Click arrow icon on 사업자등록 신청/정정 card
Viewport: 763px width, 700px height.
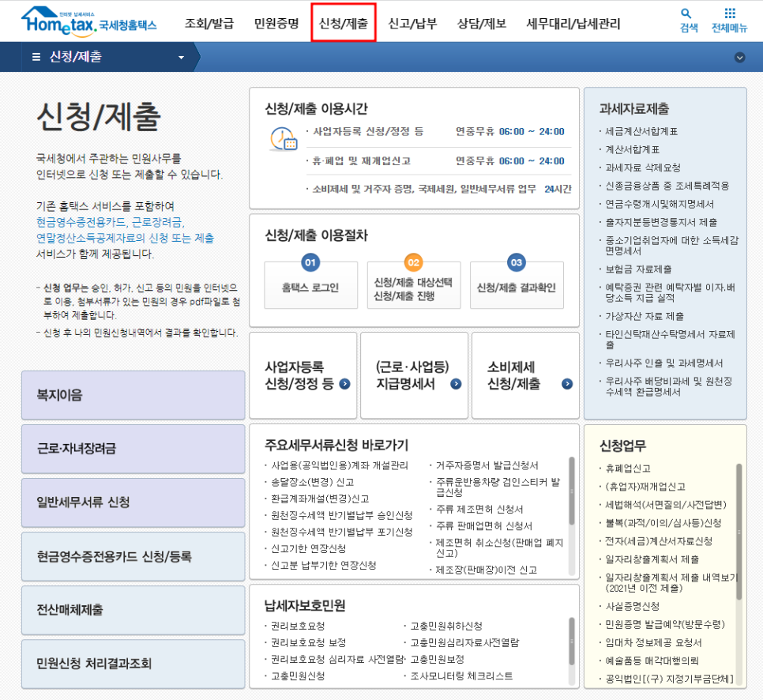tap(344, 384)
